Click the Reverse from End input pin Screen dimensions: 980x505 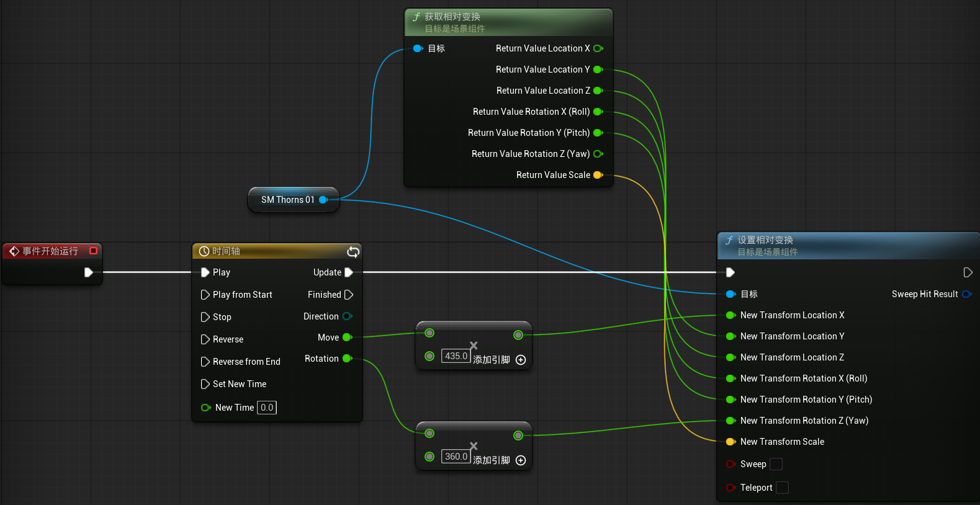(205, 362)
